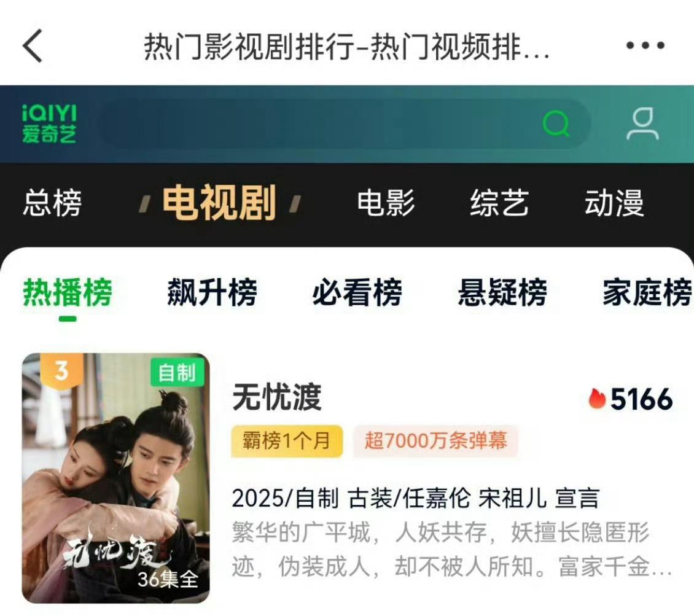Viewport: 694px width, 616px height.
Task: Select the 飙升榜 ranking tab
Action: click(x=212, y=292)
